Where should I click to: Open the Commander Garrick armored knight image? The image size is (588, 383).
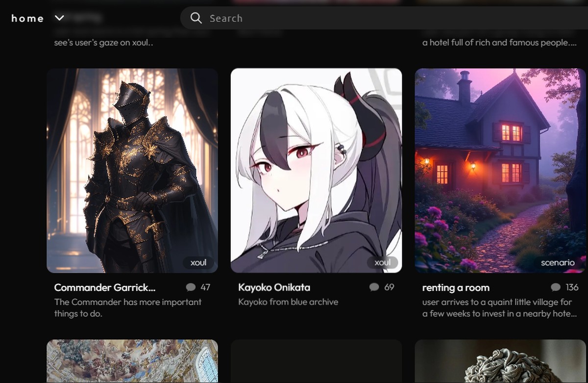[132, 171]
